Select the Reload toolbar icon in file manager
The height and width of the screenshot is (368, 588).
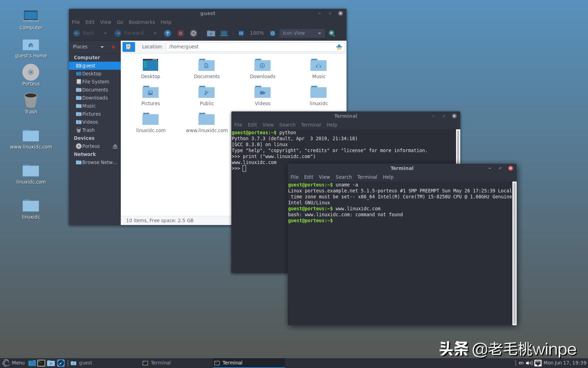193,33
